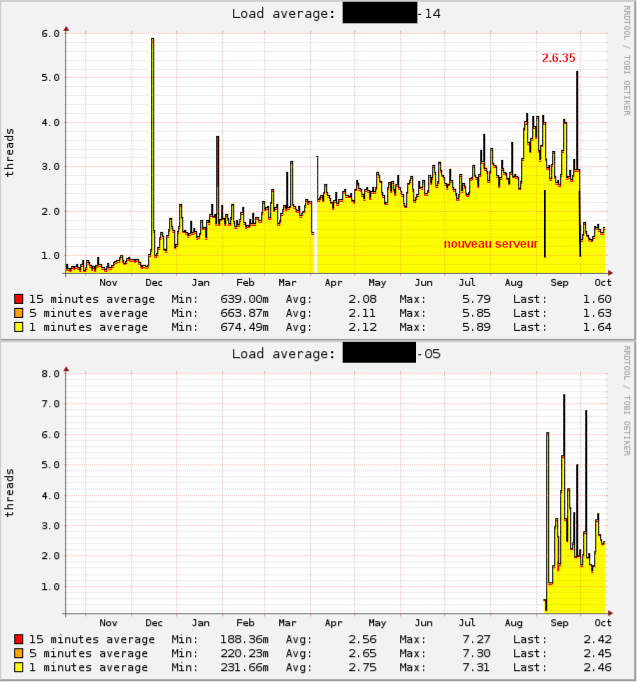
Task: Click the yellow 1 minute swatch in top legend
Action: tap(19, 326)
